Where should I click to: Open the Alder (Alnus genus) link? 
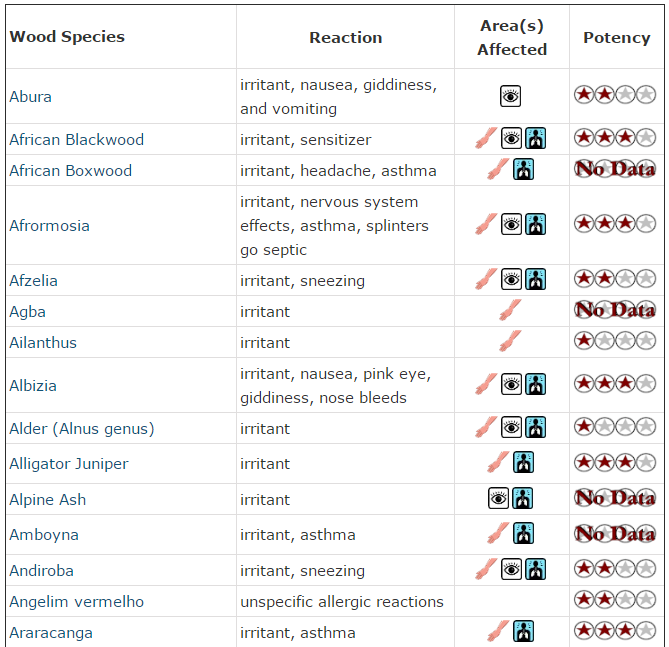(x=82, y=428)
